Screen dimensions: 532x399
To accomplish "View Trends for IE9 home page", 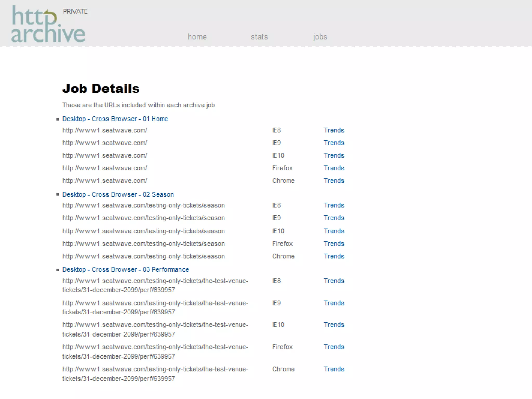I will point(334,143).
